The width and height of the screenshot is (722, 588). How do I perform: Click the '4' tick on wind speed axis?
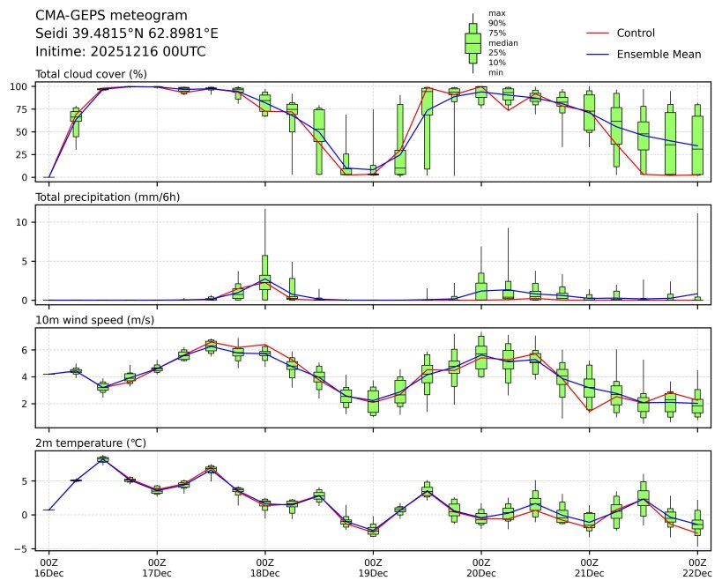pos(25,377)
